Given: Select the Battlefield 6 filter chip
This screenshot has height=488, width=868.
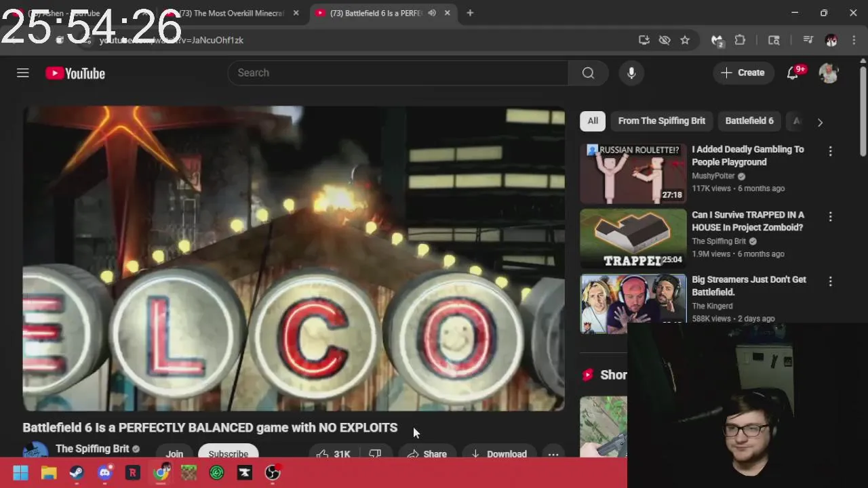Looking at the screenshot, I should tap(749, 121).
